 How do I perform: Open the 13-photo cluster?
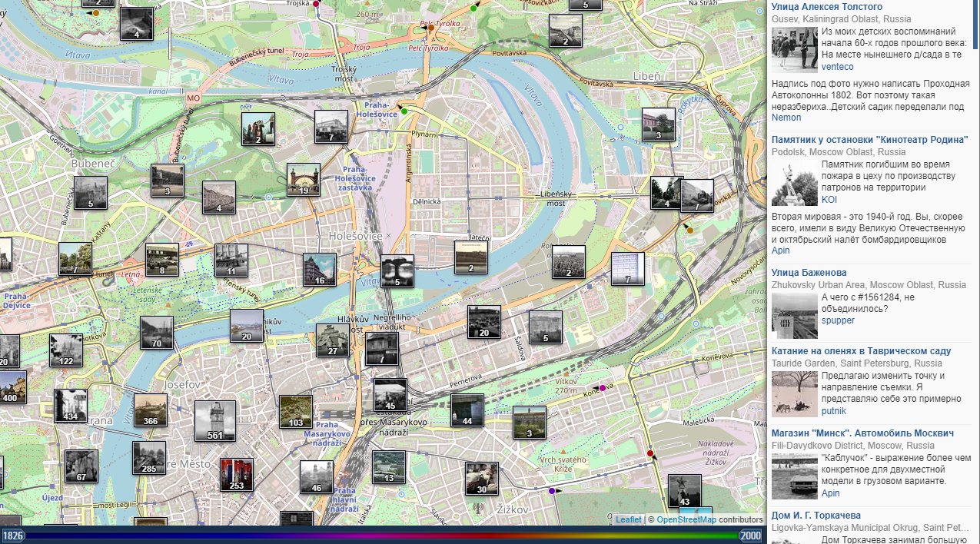(x=389, y=467)
